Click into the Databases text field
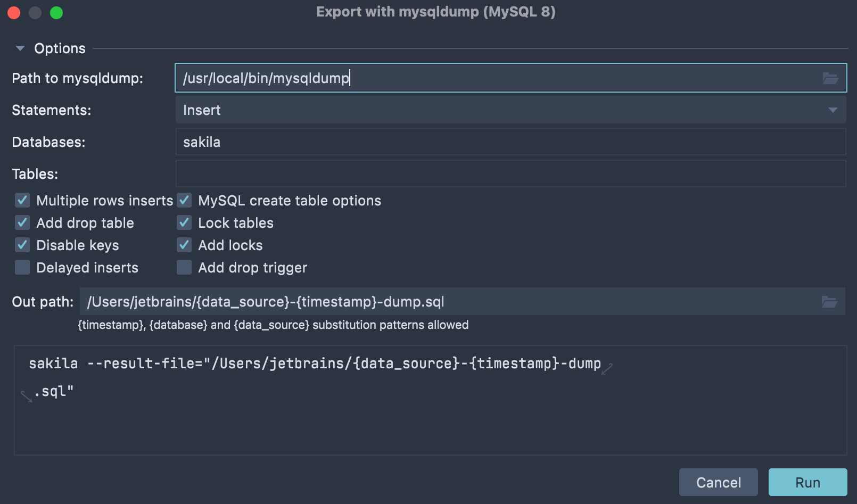Screen dimensions: 857x504 click(x=510, y=142)
